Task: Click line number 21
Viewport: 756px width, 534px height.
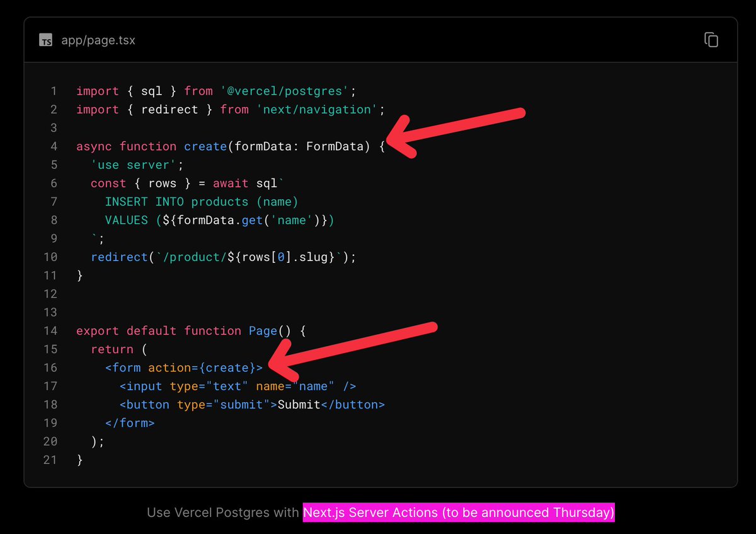Action: click(x=50, y=460)
